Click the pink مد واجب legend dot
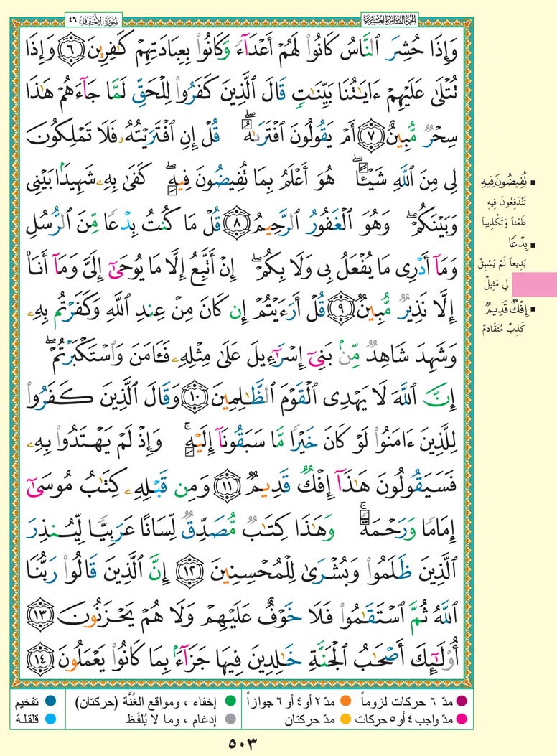Viewport: 557px width, 756px height. point(462,716)
